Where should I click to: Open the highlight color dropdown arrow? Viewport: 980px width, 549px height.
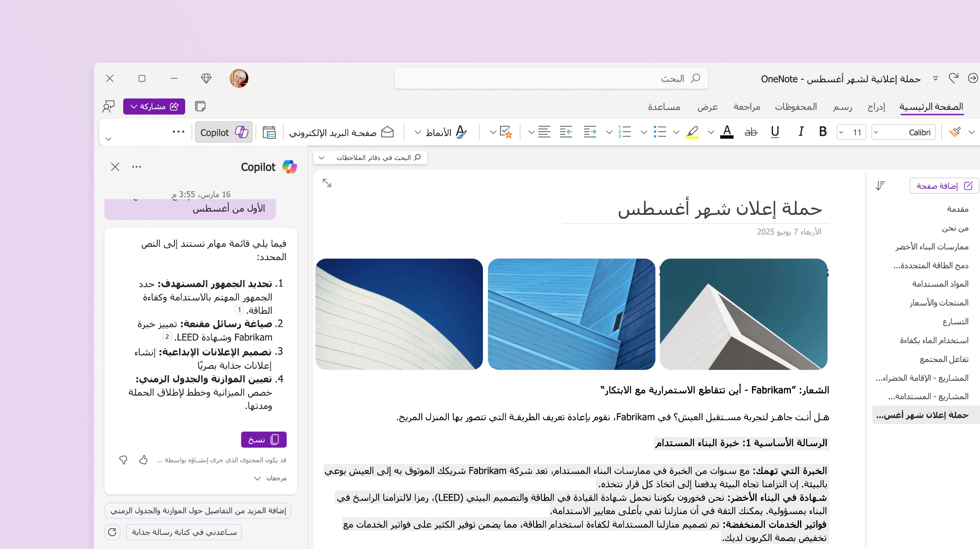(676, 132)
